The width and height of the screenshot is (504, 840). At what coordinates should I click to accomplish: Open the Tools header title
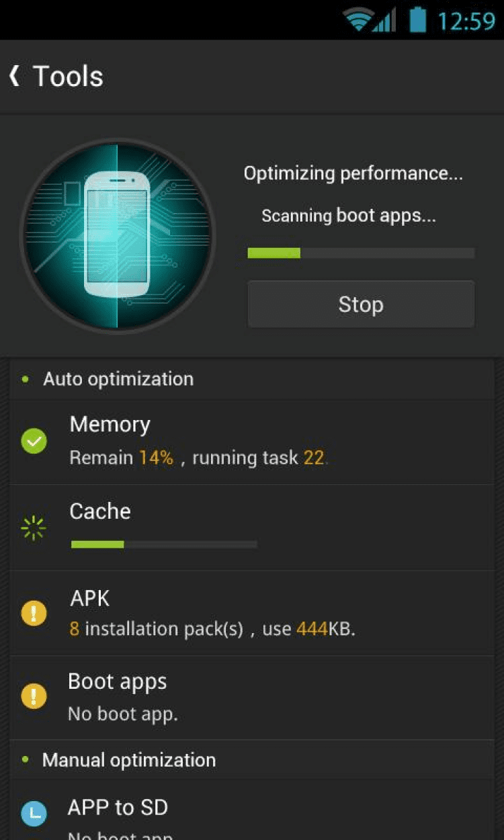click(68, 77)
